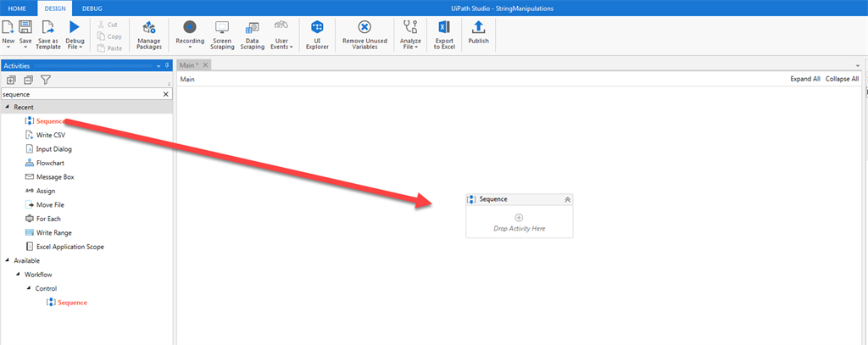Switch to the DESIGN tab
Image resolution: width=868 pixels, height=345 pixels.
[x=55, y=8]
